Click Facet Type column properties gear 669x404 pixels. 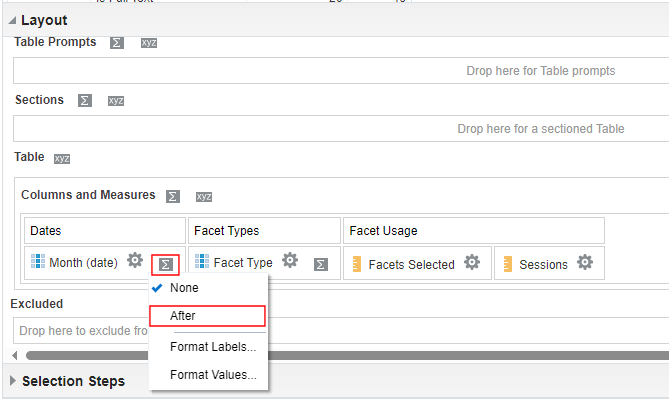[x=290, y=262]
